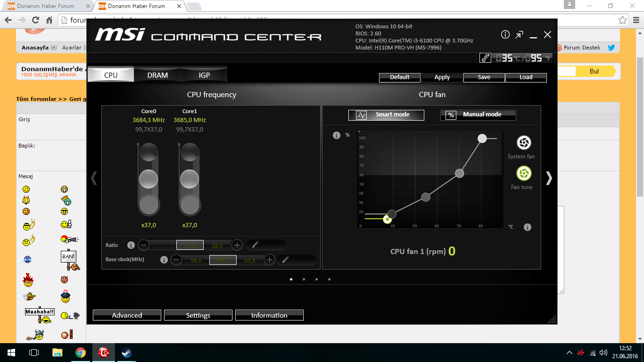Open the Advanced menu

click(x=127, y=315)
